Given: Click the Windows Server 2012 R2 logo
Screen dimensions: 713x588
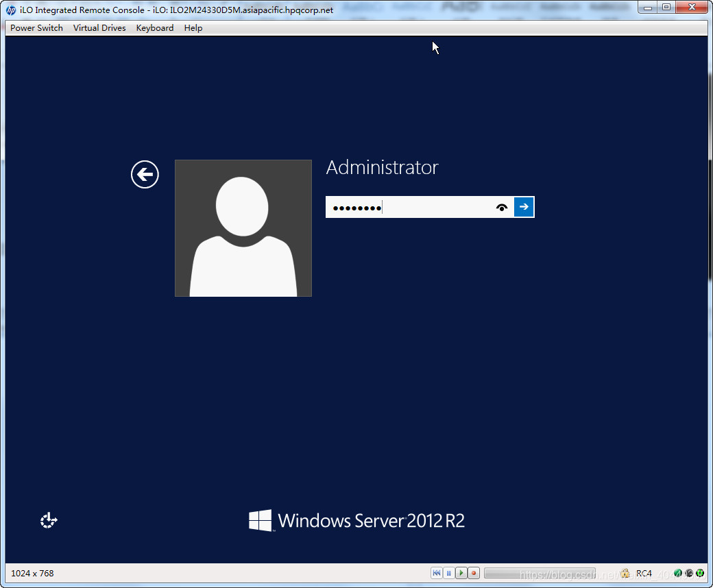Looking at the screenshot, I should (x=356, y=520).
